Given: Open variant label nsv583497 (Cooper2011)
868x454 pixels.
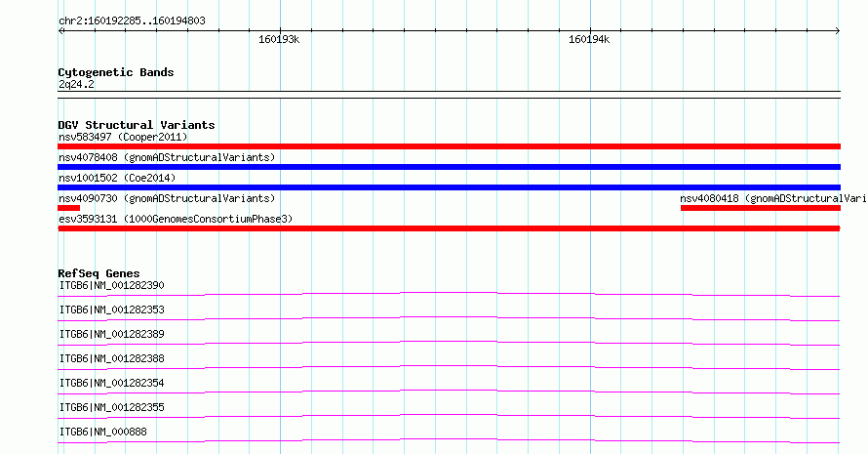Looking at the screenshot, I should (123, 137).
